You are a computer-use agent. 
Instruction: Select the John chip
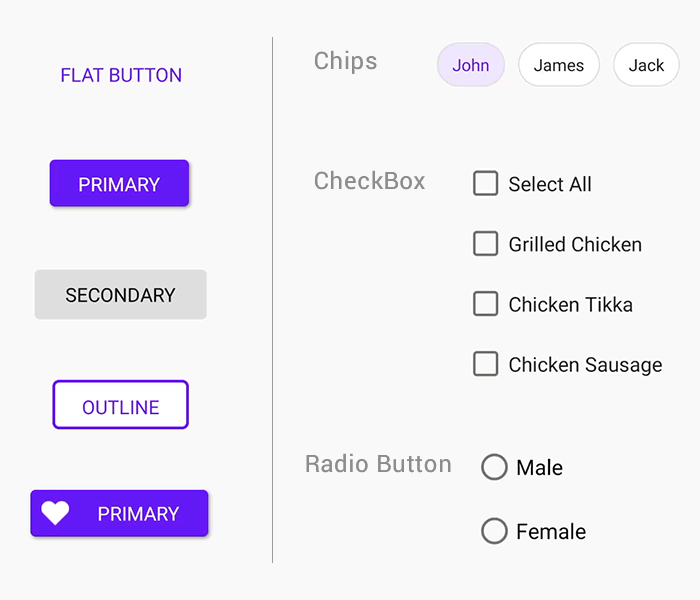coord(470,65)
